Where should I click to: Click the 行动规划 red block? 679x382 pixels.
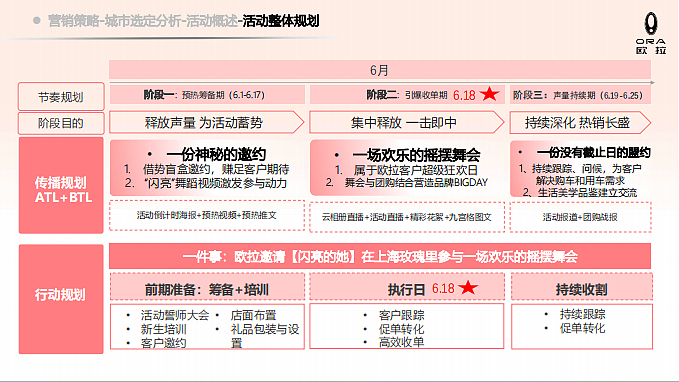pos(61,299)
